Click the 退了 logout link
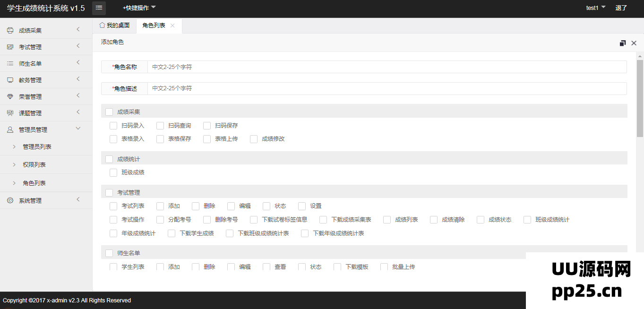 pyautogui.click(x=621, y=8)
